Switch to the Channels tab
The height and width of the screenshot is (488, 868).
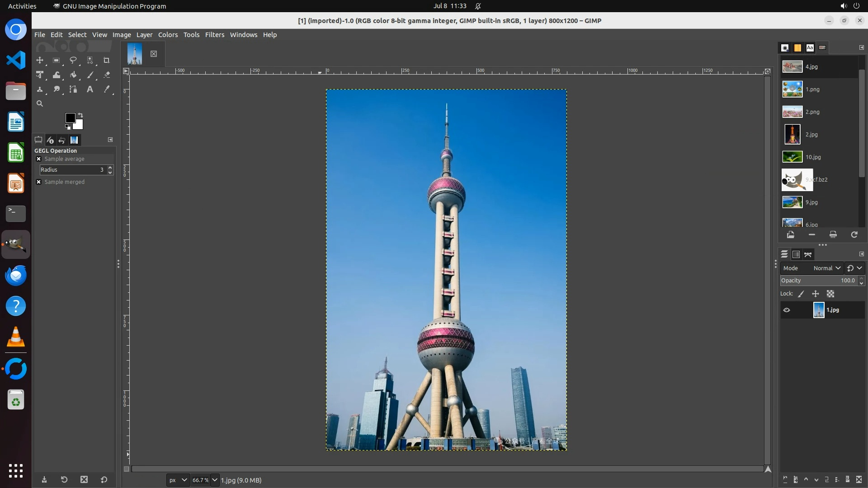point(796,254)
